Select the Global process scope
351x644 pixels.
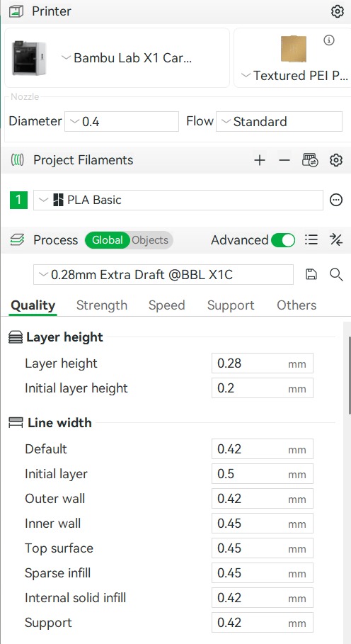click(108, 240)
